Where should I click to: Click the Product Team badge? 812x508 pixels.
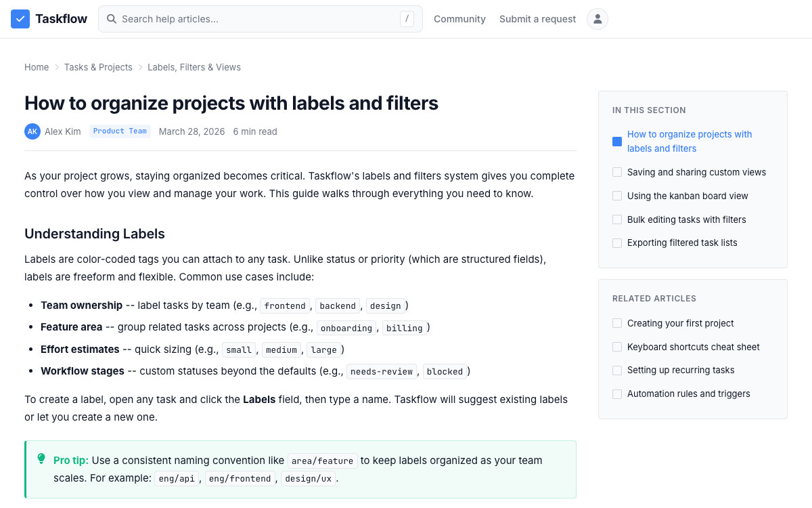(120, 131)
